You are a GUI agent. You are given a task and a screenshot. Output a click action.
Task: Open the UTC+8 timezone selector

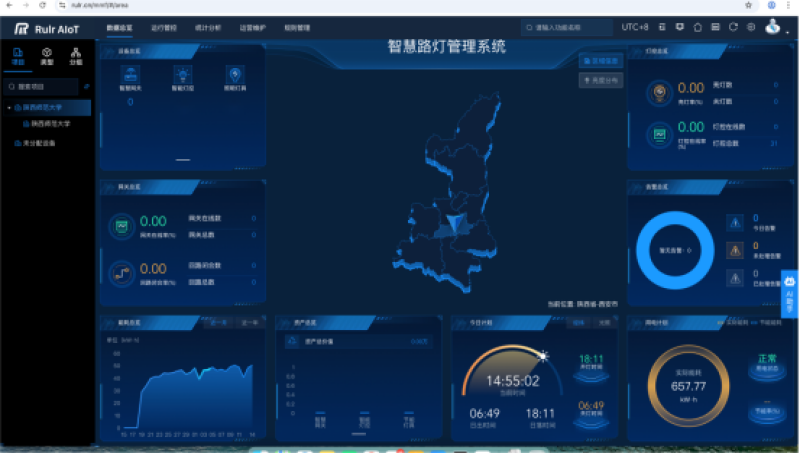pyautogui.click(x=634, y=27)
